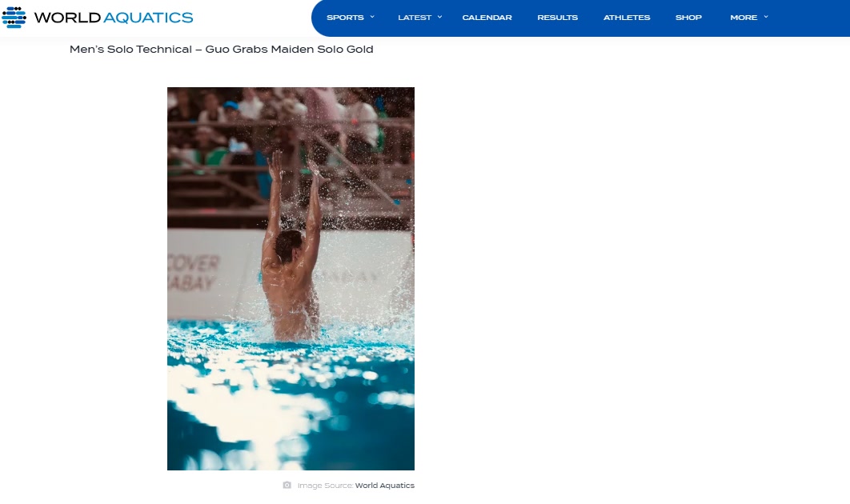
Task: Expand the MORE dropdown chevron
Action: [766, 17]
